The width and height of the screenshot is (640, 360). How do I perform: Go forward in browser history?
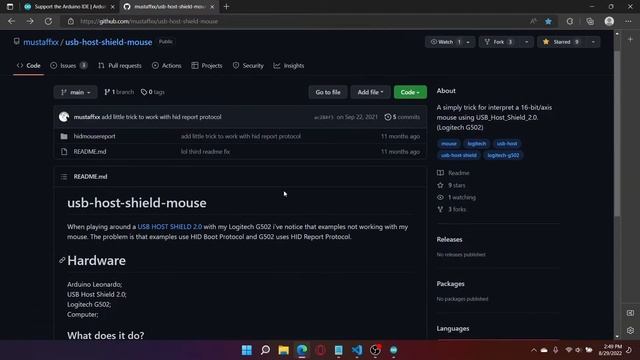(x=30, y=21)
